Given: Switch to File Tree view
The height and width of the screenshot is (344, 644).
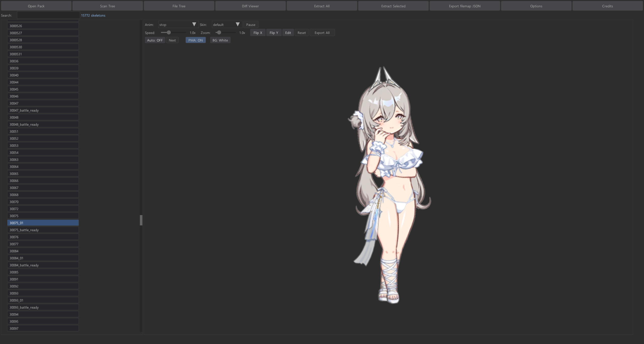Looking at the screenshot, I should (x=179, y=6).
